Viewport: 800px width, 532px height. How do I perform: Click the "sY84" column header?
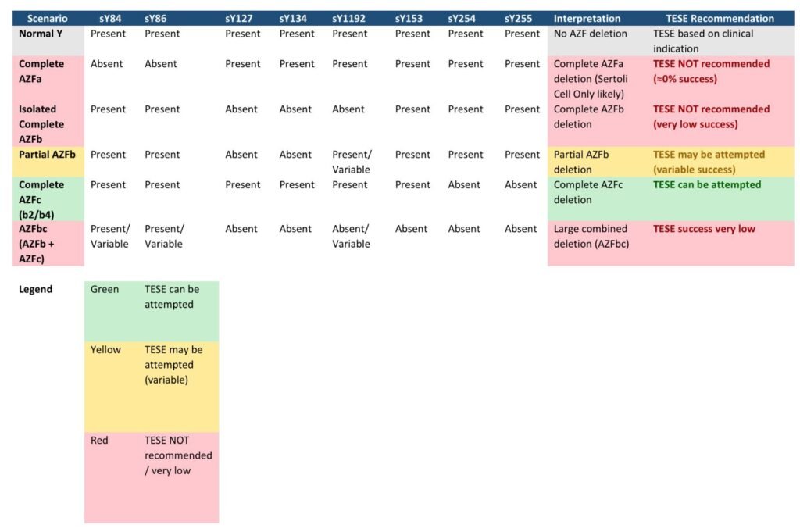coord(105,18)
